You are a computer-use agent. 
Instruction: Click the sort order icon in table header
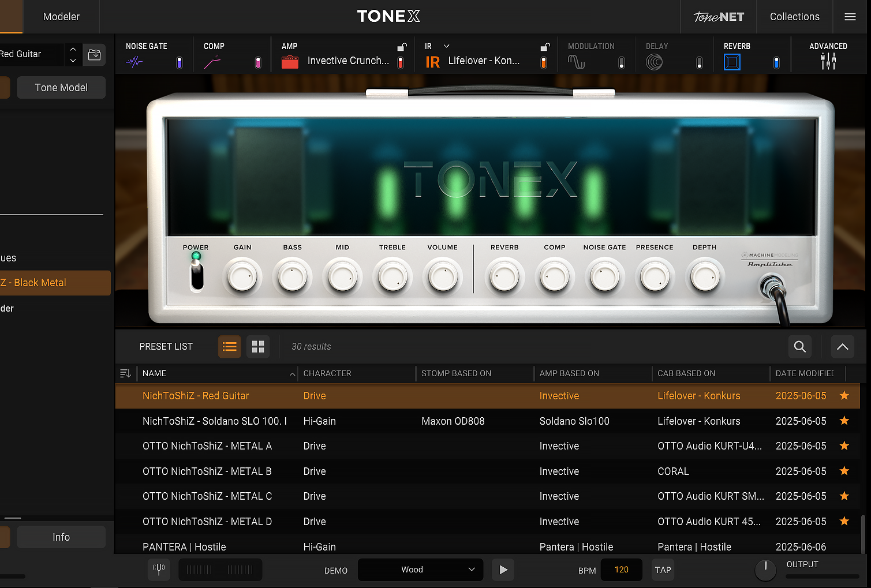125,373
